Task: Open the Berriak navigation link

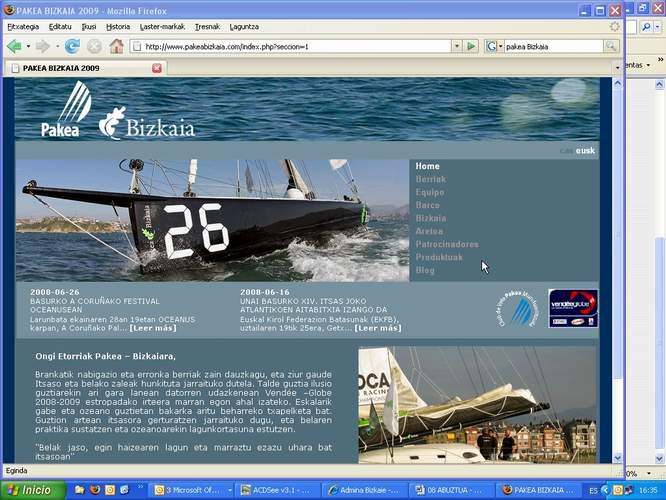Action: tap(431, 179)
